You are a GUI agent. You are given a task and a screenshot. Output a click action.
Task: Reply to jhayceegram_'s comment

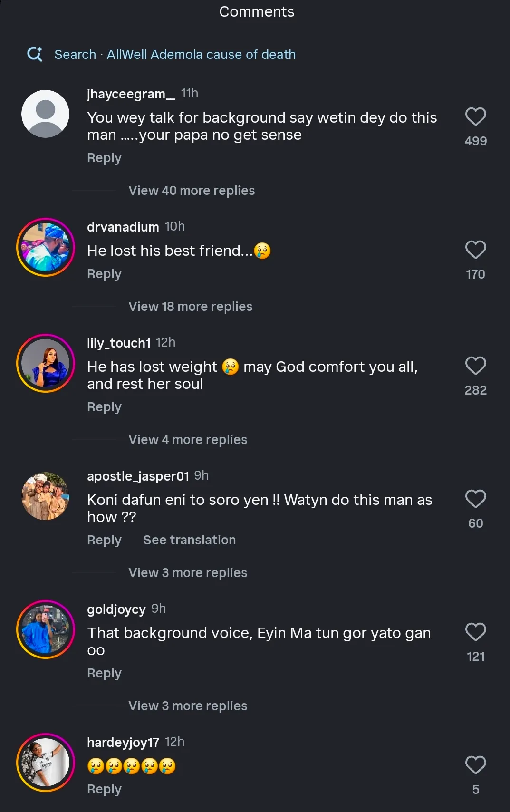(x=104, y=158)
